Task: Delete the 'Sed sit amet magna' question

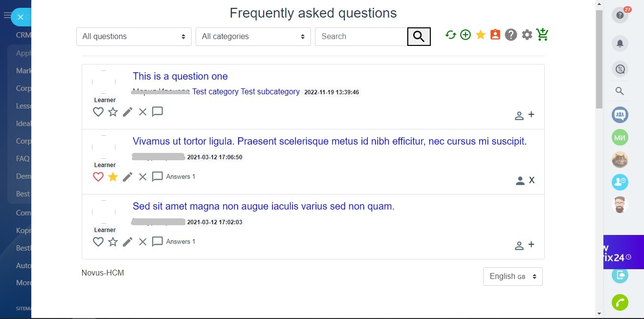Action: pos(143,242)
